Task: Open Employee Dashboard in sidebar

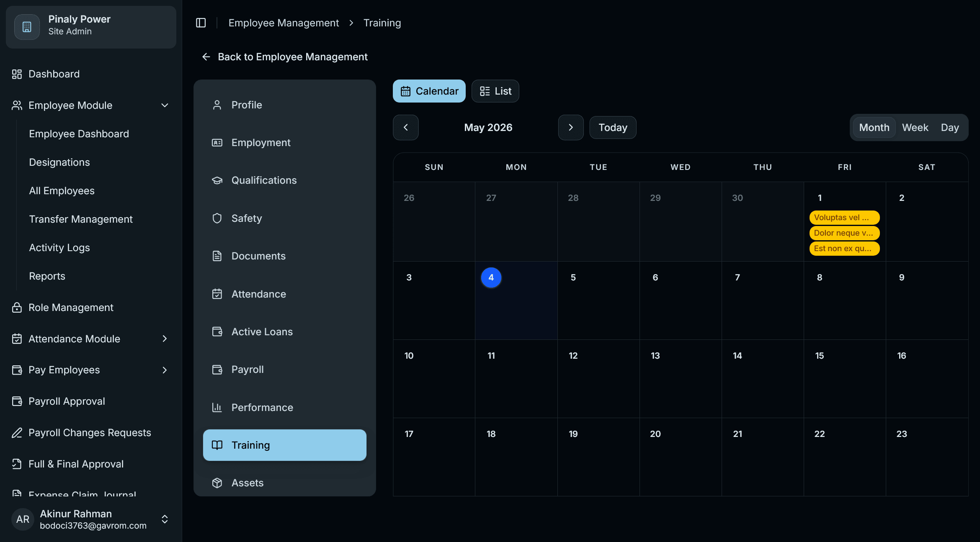Action: point(79,134)
